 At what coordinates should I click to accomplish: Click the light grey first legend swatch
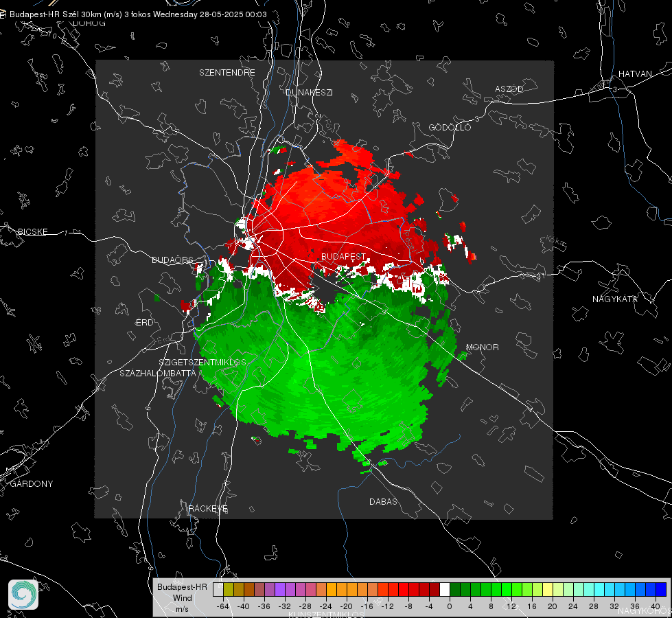218,590
